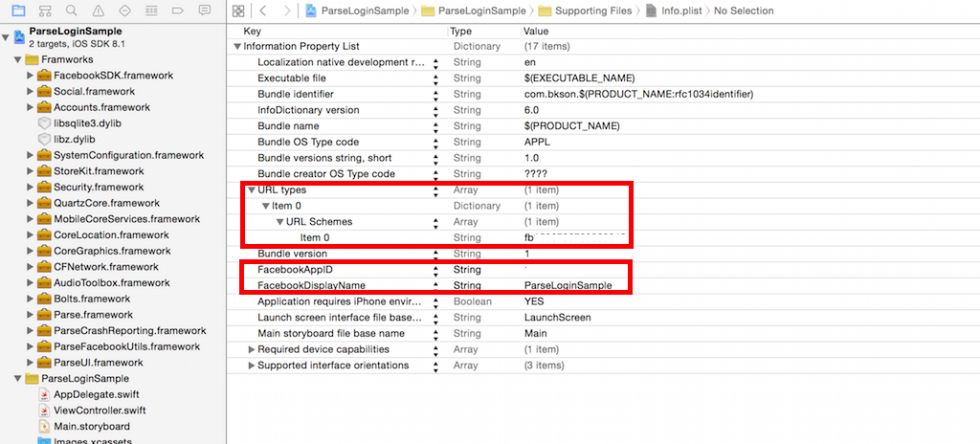Select ParseUI.framework toolbox icon
Image resolution: width=980 pixels, height=444 pixels.
click(x=44, y=363)
